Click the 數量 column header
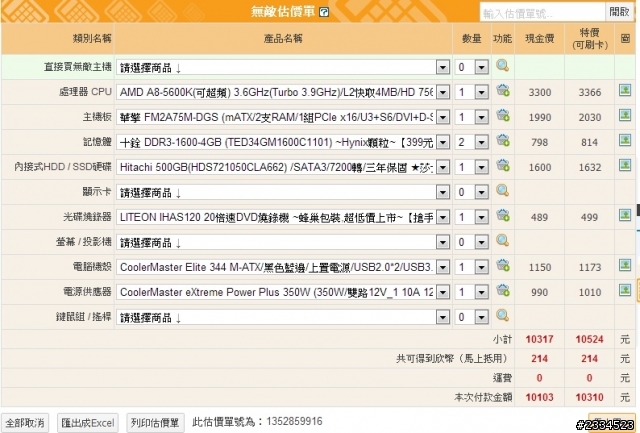Image resolution: width=640 pixels, height=433 pixels. pos(471,39)
